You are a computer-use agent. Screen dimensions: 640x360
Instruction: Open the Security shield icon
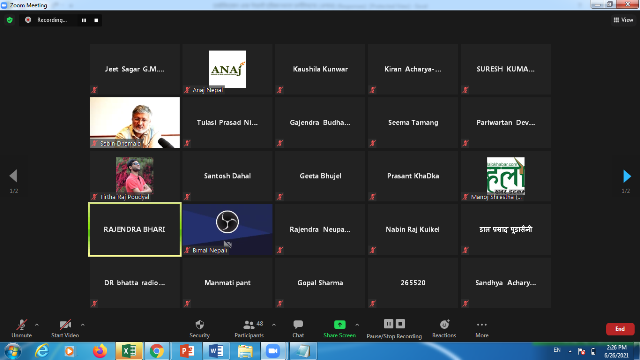tap(200, 325)
